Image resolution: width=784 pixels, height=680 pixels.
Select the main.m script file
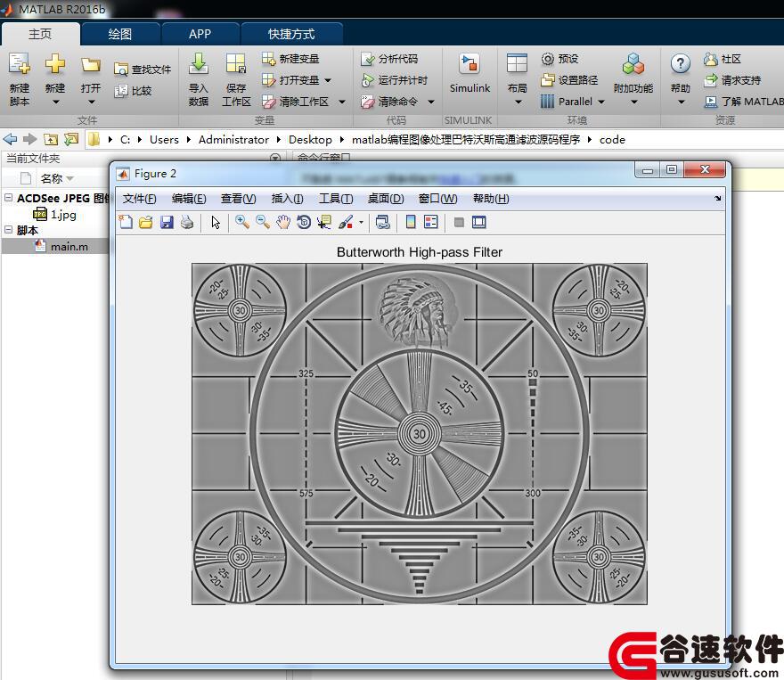click(55, 246)
